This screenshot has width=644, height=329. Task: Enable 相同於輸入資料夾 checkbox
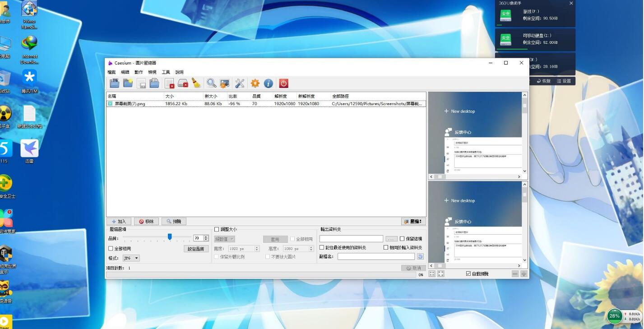click(x=386, y=247)
